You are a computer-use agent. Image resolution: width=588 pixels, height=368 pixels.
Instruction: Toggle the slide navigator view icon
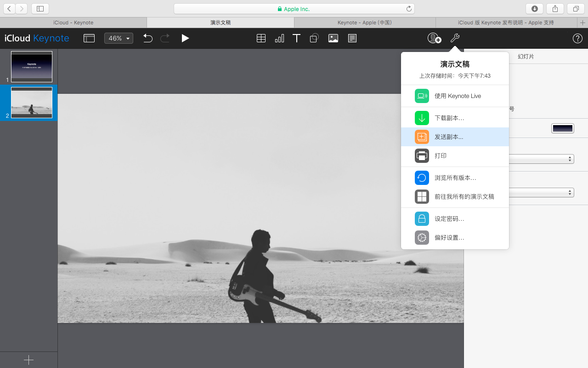pyautogui.click(x=89, y=38)
